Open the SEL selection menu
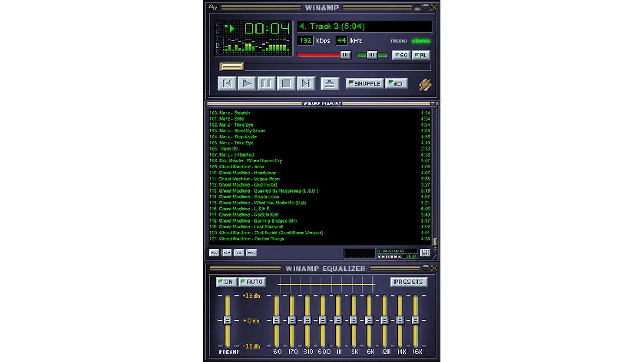 [238, 252]
